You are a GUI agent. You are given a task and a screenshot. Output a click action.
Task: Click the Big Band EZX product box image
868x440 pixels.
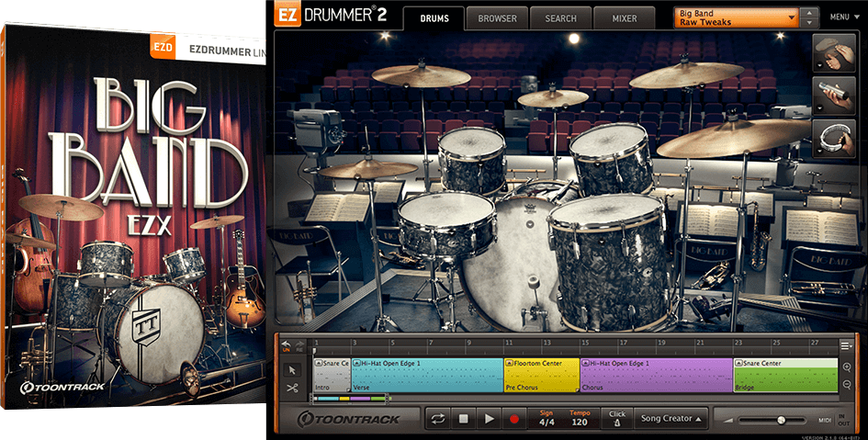pyautogui.click(x=133, y=216)
